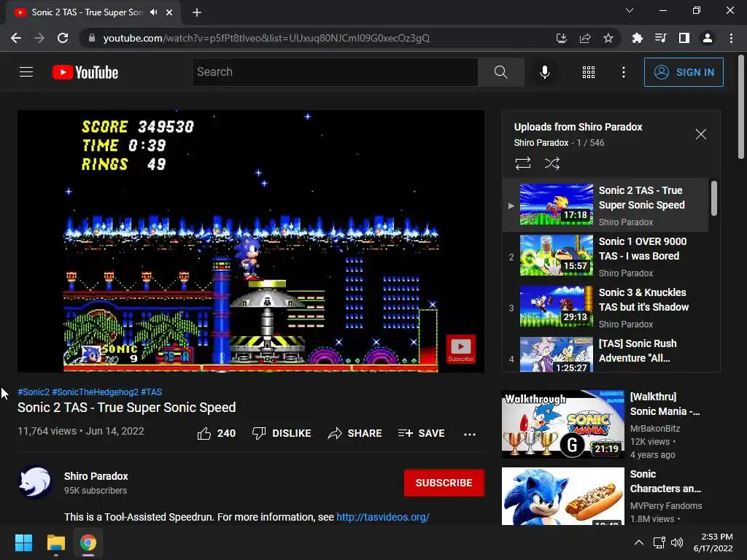Mute the tab via speaker icon
Viewport: 747px width, 560px height.
153,12
